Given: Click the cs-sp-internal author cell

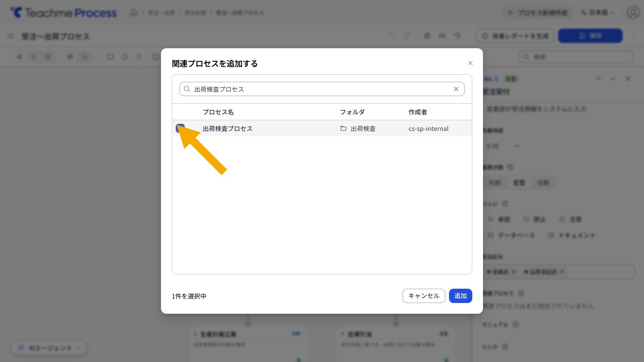Looking at the screenshot, I should click(428, 129).
